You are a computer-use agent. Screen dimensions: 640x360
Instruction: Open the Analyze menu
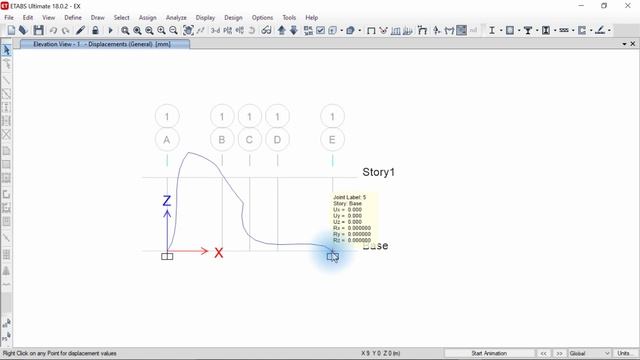[176, 18]
